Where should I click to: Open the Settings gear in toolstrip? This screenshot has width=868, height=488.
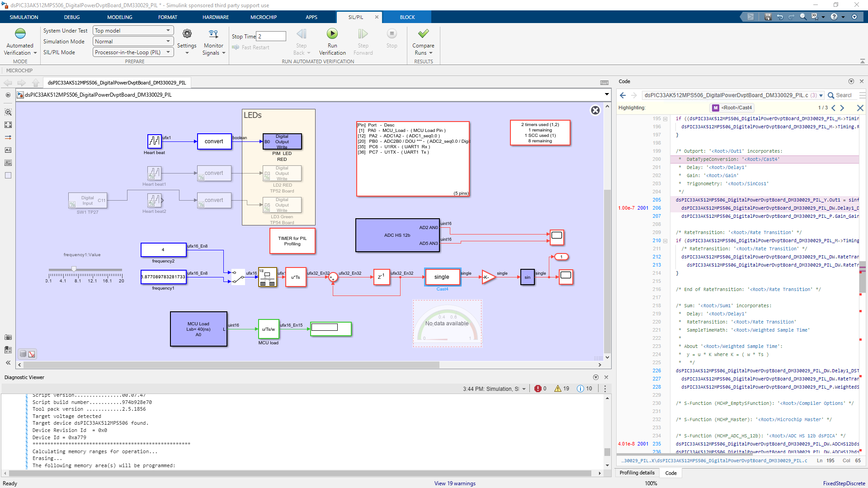[187, 34]
